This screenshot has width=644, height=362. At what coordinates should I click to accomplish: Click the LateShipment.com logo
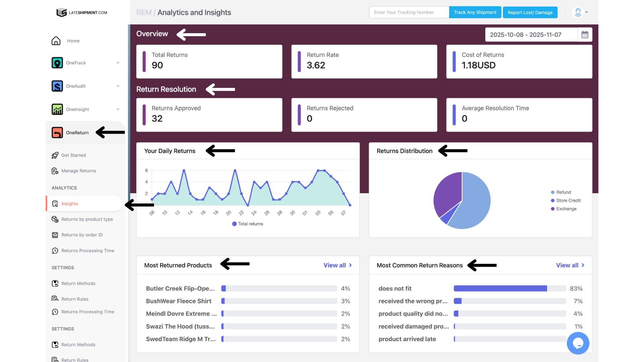[x=82, y=12]
